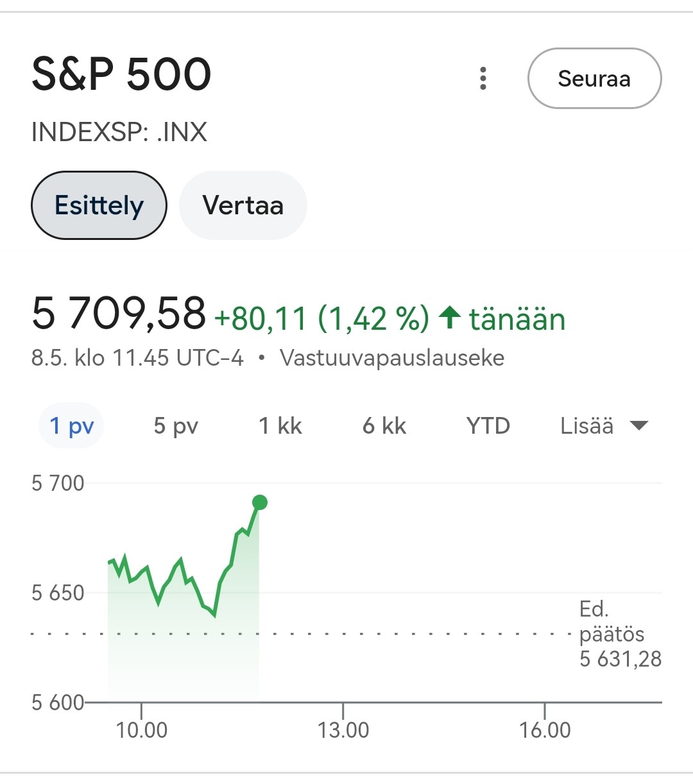The width and height of the screenshot is (693, 784).
Task: Click the Lisää dropdown triangle arrow
Action: (x=639, y=426)
